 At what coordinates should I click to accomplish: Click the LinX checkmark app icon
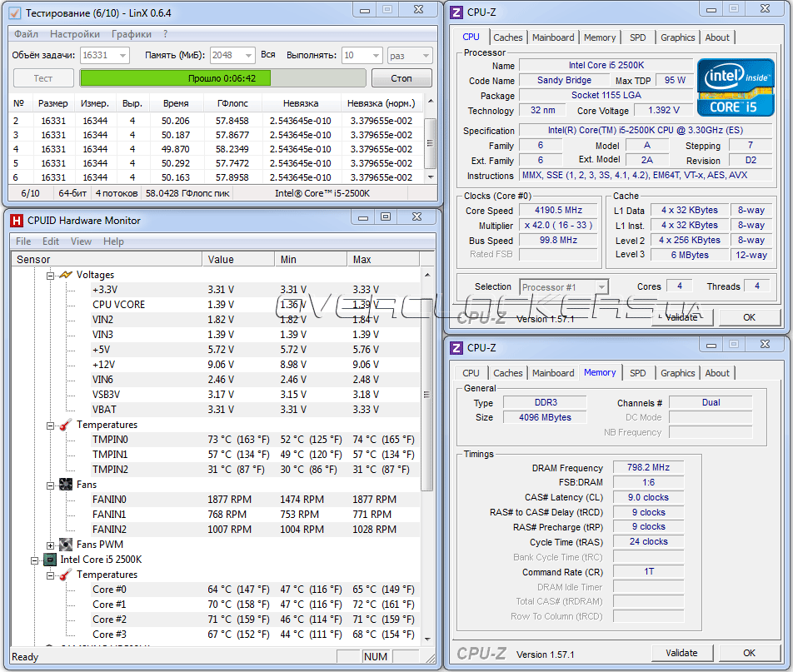click(x=15, y=12)
